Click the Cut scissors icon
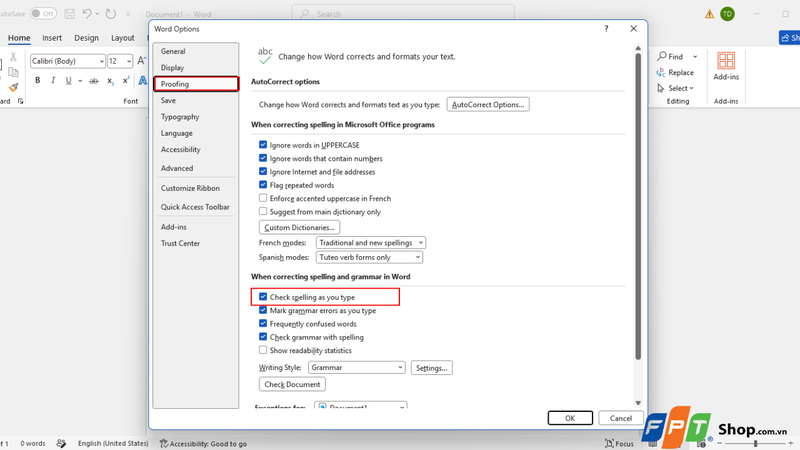Image resolution: width=800 pixels, height=450 pixels. pos(13,57)
